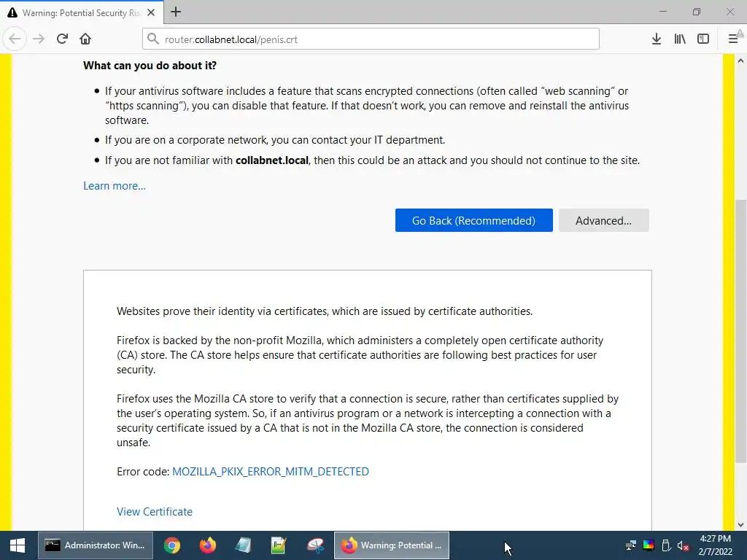Toggle the sidebar view icon
This screenshot has width=747, height=560.
[703, 39]
